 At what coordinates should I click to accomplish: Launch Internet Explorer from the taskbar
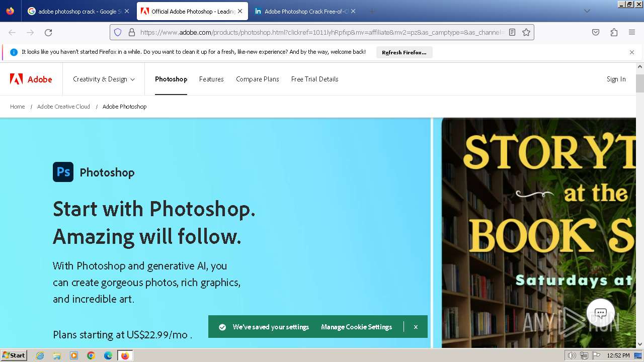[x=40, y=355]
